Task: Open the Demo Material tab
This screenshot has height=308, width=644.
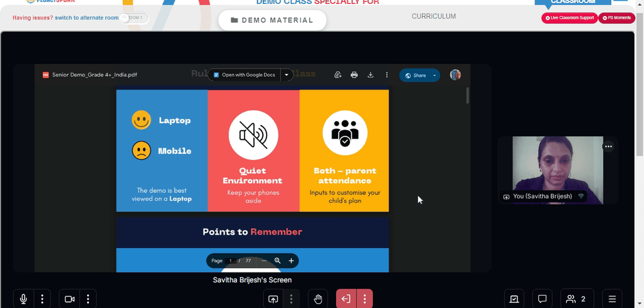Action: tap(272, 20)
